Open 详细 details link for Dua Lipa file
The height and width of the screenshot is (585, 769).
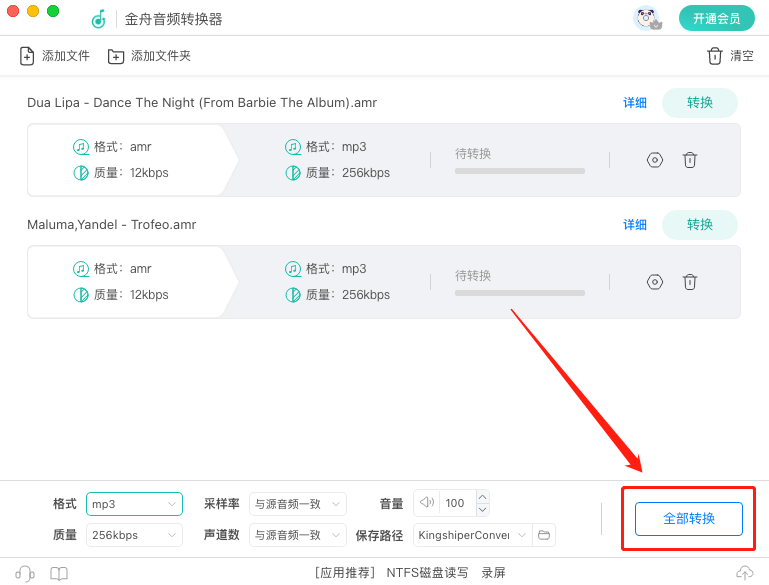(x=635, y=102)
